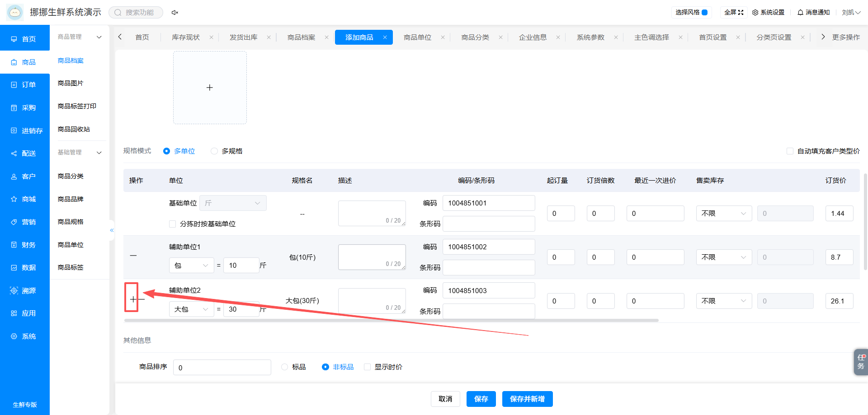
Task: Open the 应用 apps sidebar icon
Action: [14, 313]
